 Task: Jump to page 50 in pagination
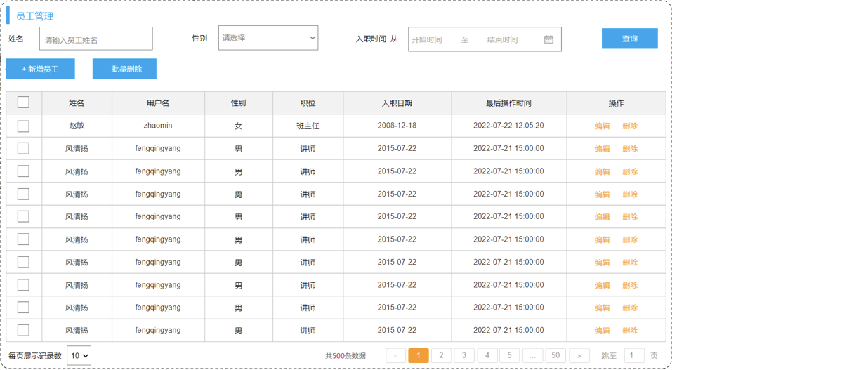click(x=555, y=356)
